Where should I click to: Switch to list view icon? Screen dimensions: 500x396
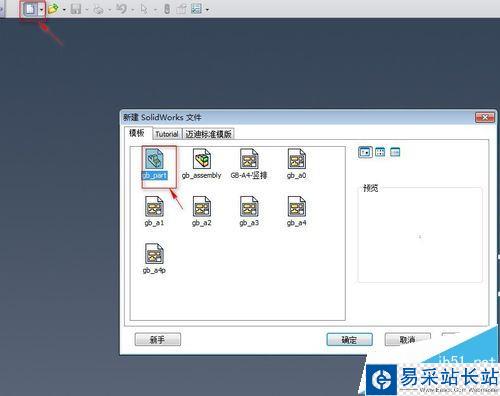[380, 152]
